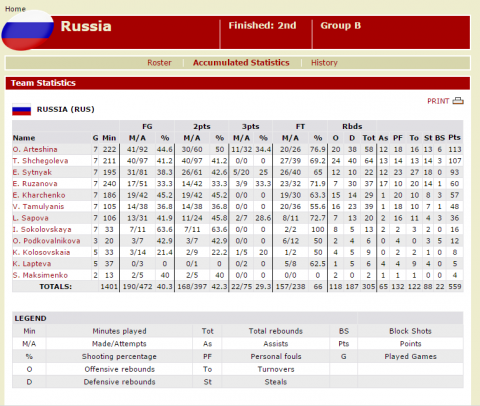This screenshot has width=480, height=406.
Task: Open S. Maksimenko player link
Action: click(x=40, y=275)
